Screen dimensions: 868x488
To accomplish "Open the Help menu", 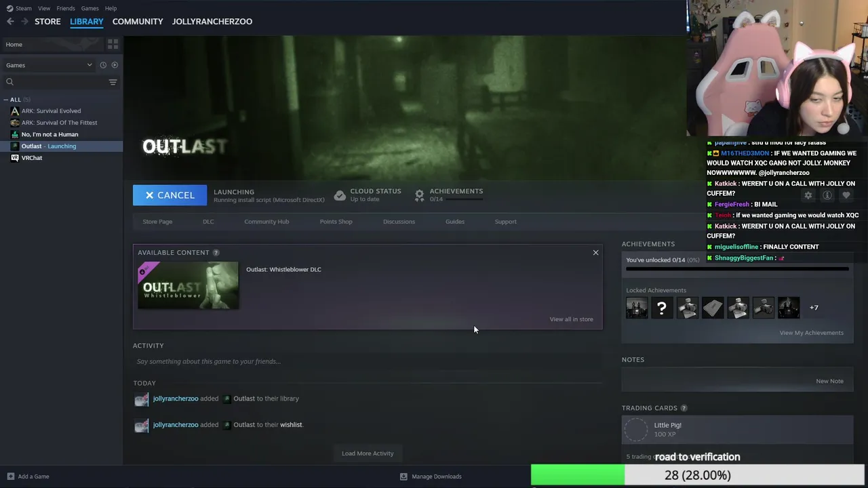I will (x=111, y=8).
